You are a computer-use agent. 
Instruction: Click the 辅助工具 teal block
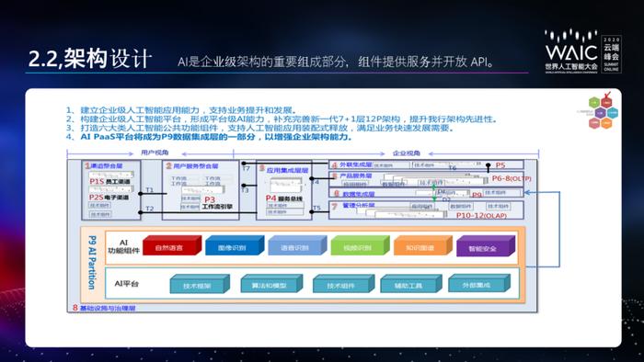(x=411, y=284)
